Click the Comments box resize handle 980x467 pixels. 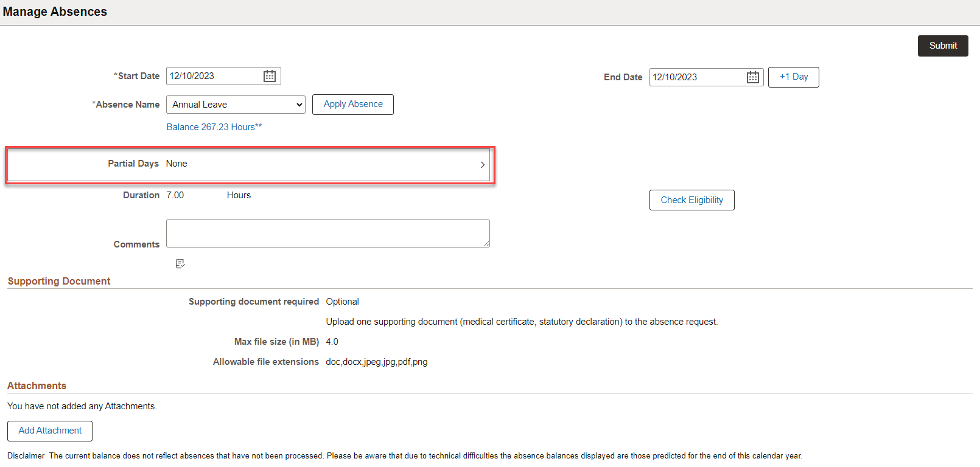[x=486, y=244]
